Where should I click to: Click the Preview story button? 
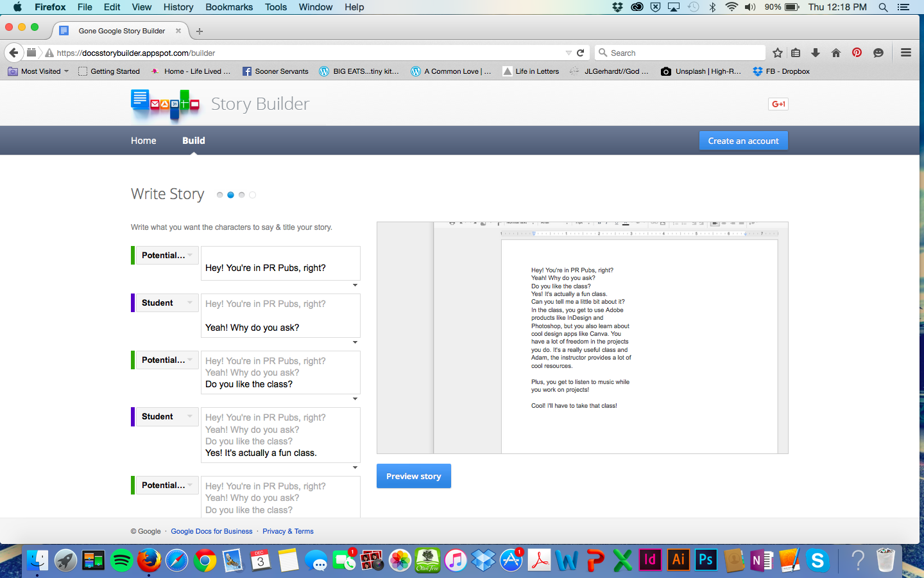414,476
